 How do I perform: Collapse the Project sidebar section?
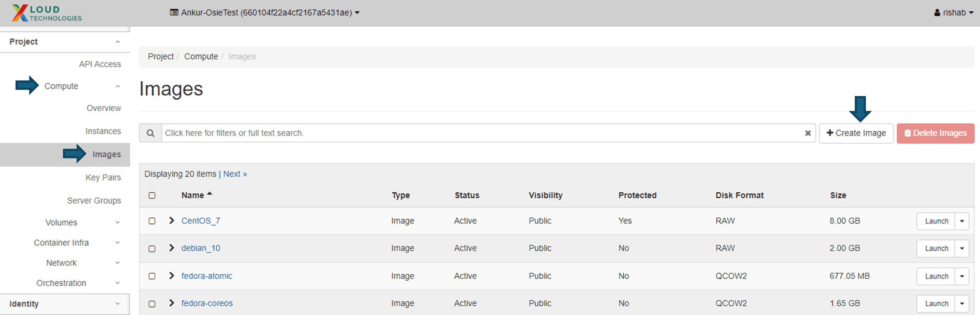(65, 42)
